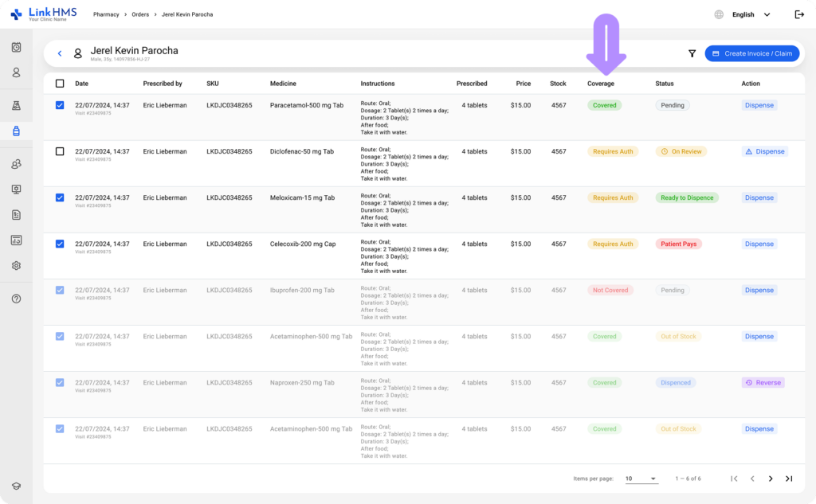Dispense the Ibuprofen-200 mg Tab order
The height and width of the screenshot is (504, 816).
(x=759, y=291)
